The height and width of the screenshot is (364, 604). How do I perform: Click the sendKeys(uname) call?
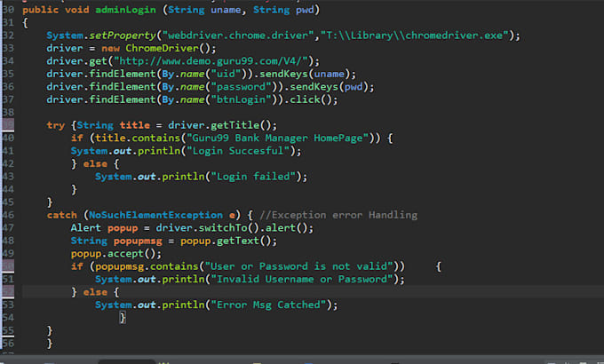point(305,74)
